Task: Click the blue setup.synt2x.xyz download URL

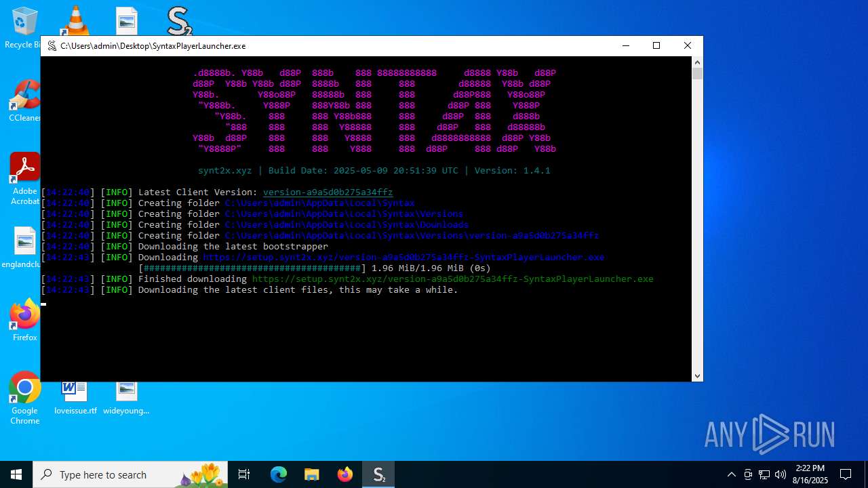Action: tap(403, 258)
